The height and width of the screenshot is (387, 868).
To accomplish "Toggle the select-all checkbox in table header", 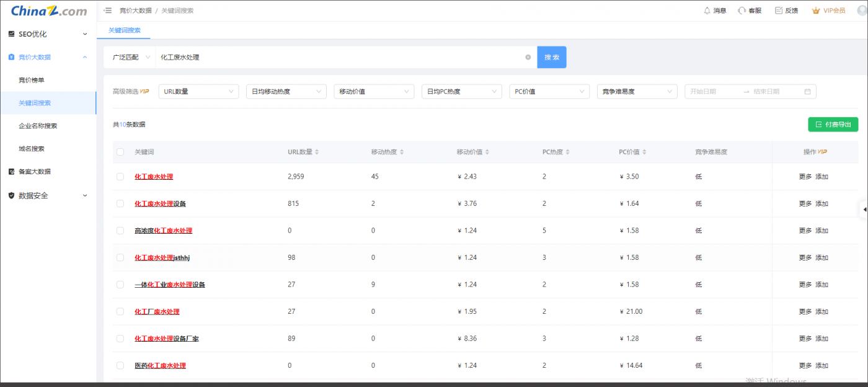I will coord(120,152).
